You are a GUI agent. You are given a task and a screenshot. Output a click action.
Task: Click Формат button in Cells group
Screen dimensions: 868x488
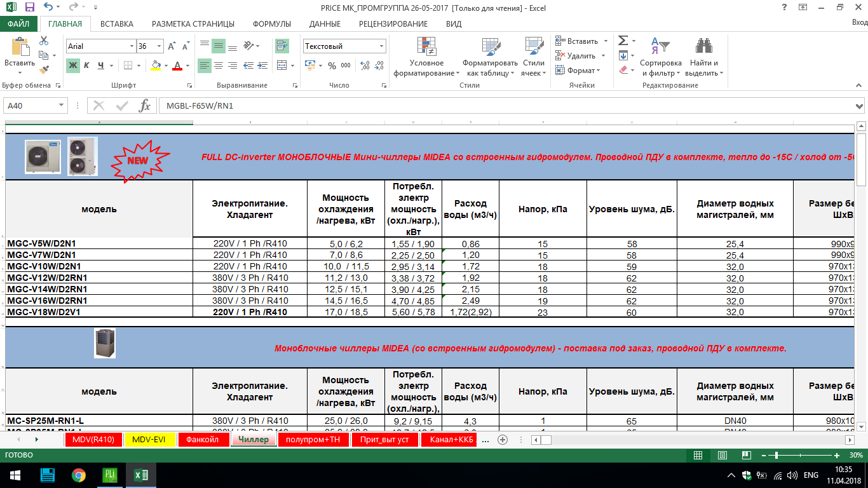(578, 71)
